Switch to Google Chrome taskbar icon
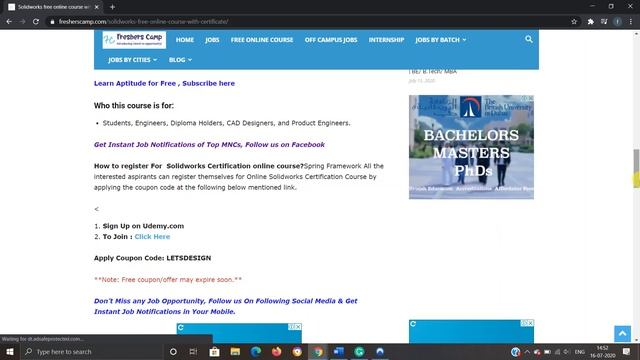 tap(318, 351)
